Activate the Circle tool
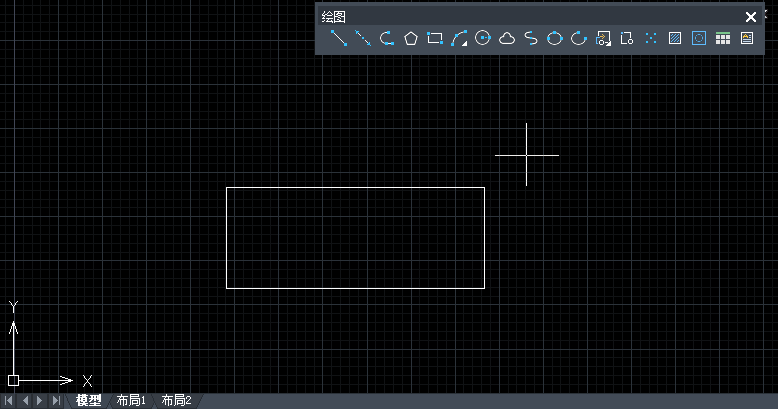Screen dimensions: 778x409 click(483, 39)
